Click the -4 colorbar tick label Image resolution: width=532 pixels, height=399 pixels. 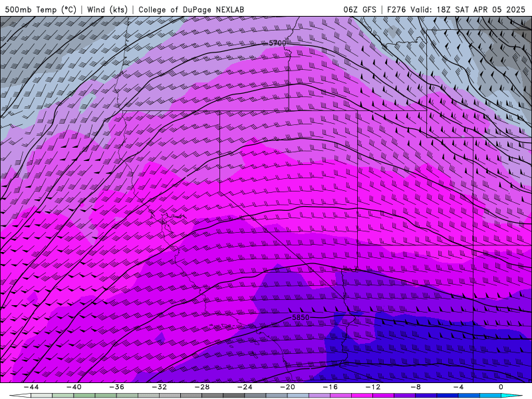(458, 387)
